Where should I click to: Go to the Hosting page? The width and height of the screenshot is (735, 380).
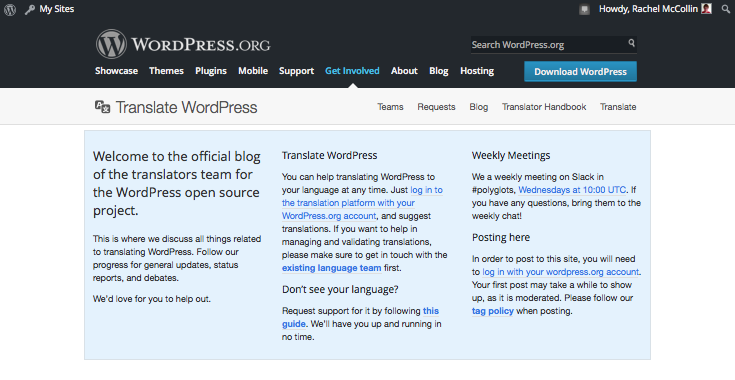pyautogui.click(x=477, y=71)
